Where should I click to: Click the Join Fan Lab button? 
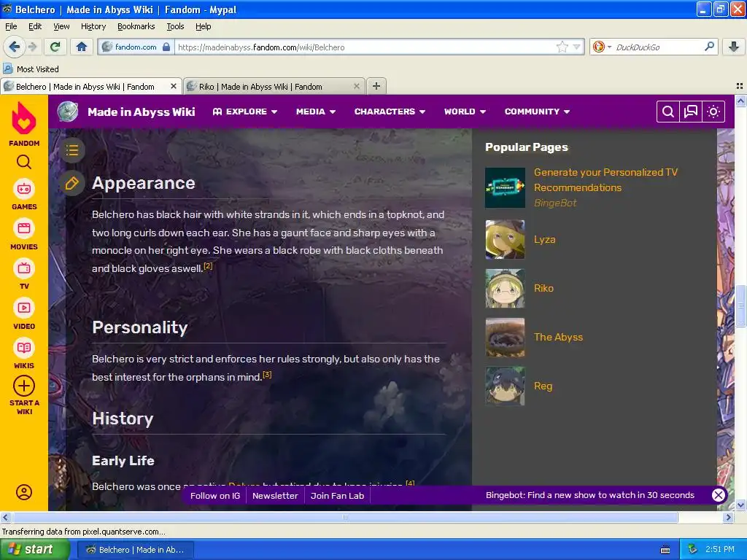[x=337, y=496]
